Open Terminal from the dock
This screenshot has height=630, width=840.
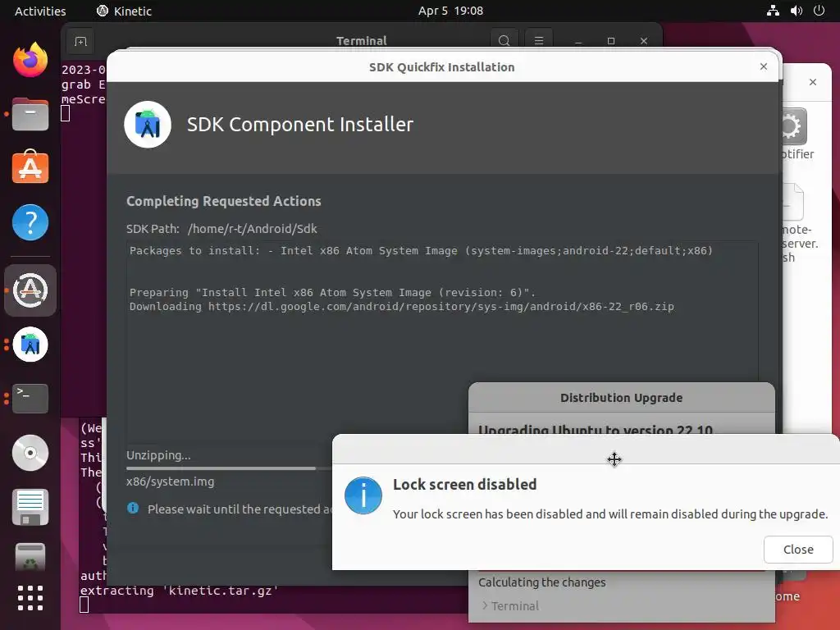pyautogui.click(x=30, y=398)
